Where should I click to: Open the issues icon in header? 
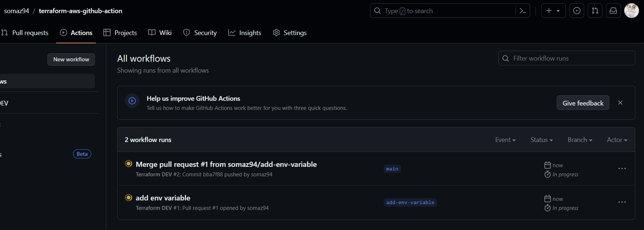577,11
